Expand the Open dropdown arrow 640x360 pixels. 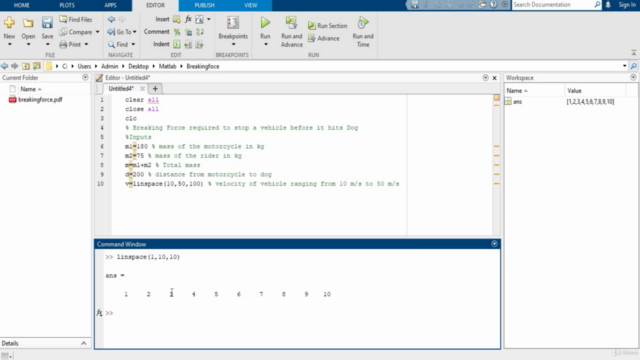[x=28, y=44]
